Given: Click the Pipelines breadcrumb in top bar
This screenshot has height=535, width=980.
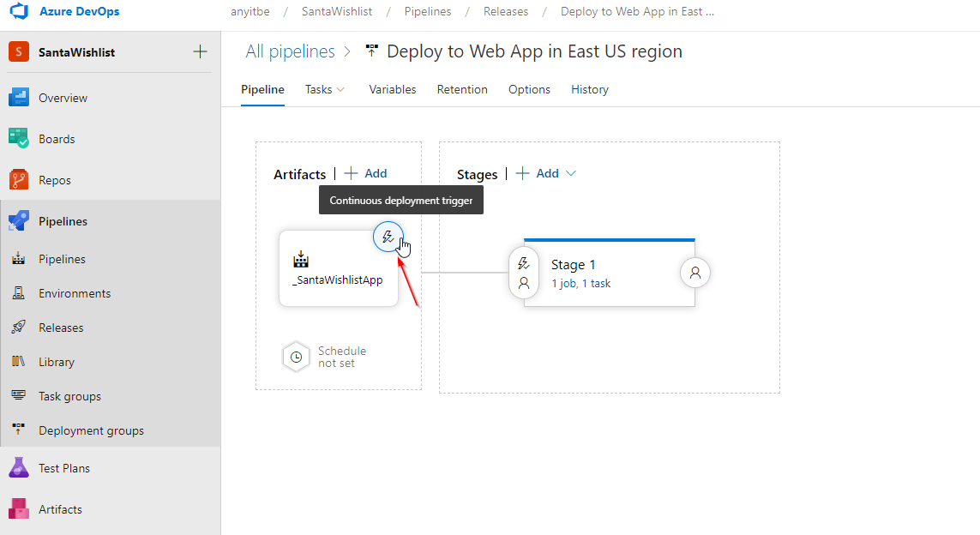Looking at the screenshot, I should [x=428, y=11].
